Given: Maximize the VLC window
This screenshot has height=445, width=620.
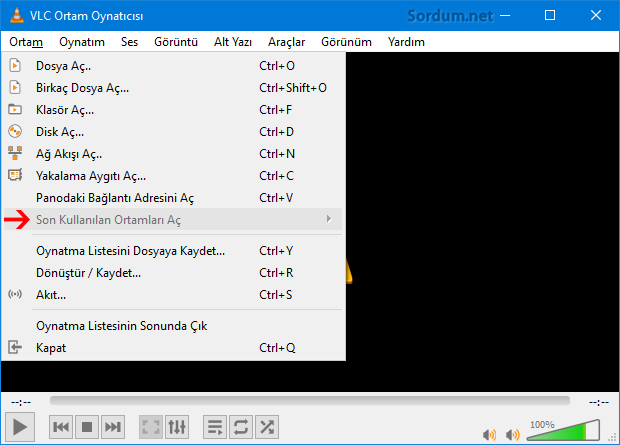Looking at the screenshot, I should 550,15.
